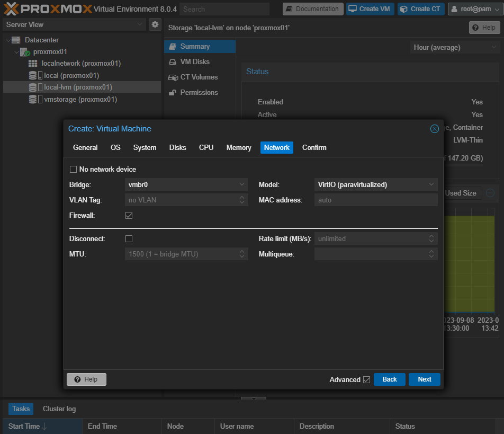Toggle the Disconnect checkbox
Image resolution: width=504 pixels, height=434 pixels.
(x=129, y=239)
